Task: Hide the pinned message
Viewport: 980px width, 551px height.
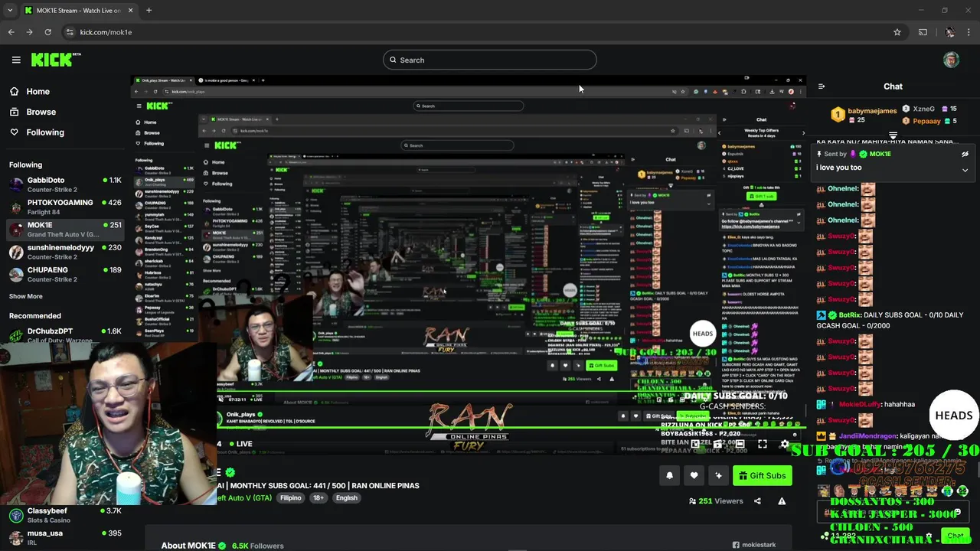Action: click(x=965, y=154)
